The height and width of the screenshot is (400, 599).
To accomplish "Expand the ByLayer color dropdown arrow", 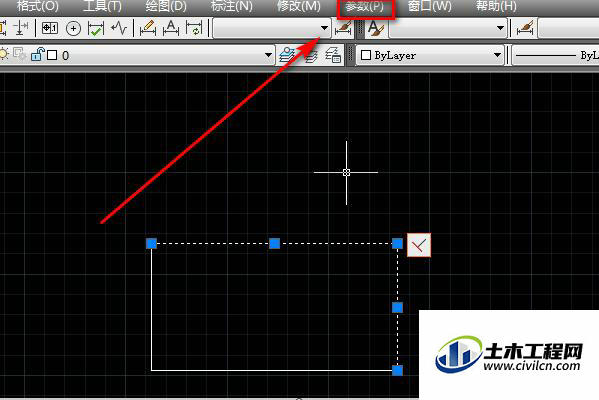I will (497, 55).
